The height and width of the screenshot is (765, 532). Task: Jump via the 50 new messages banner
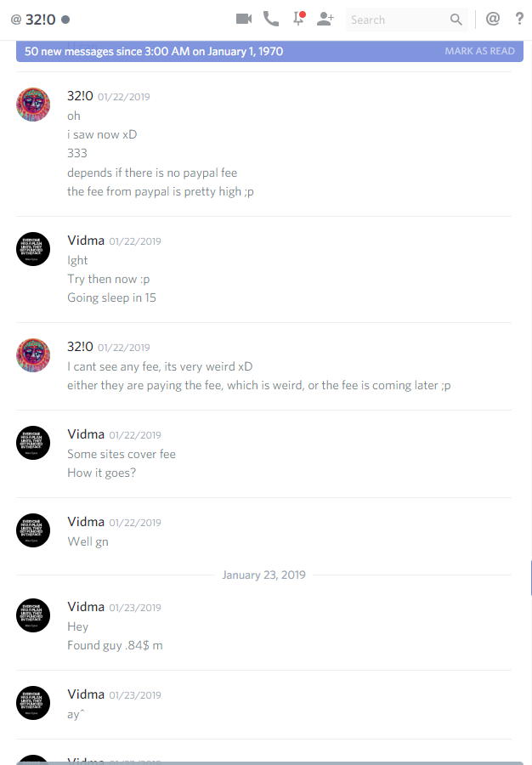click(269, 51)
